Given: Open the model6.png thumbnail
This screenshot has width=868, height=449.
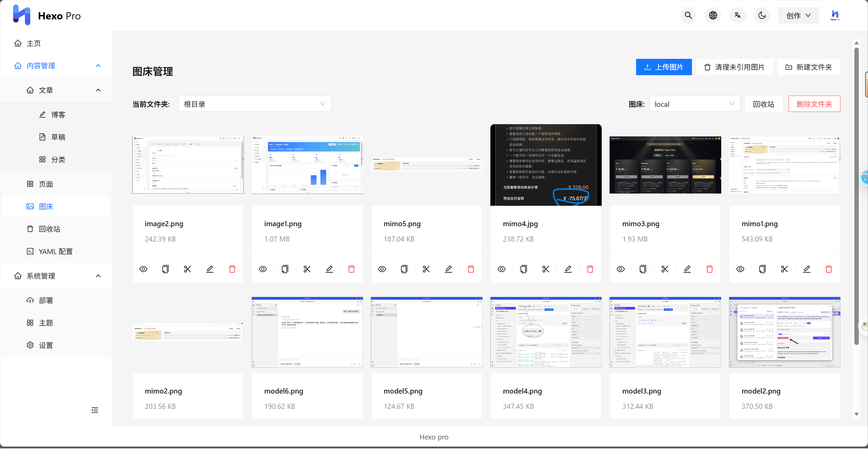Looking at the screenshot, I should tap(307, 332).
